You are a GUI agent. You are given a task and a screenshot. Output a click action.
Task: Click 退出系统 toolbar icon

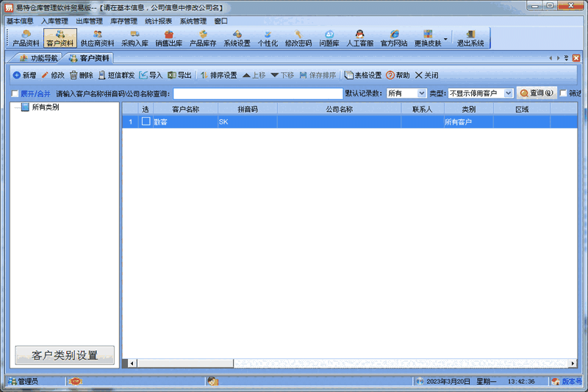pyautogui.click(x=470, y=38)
